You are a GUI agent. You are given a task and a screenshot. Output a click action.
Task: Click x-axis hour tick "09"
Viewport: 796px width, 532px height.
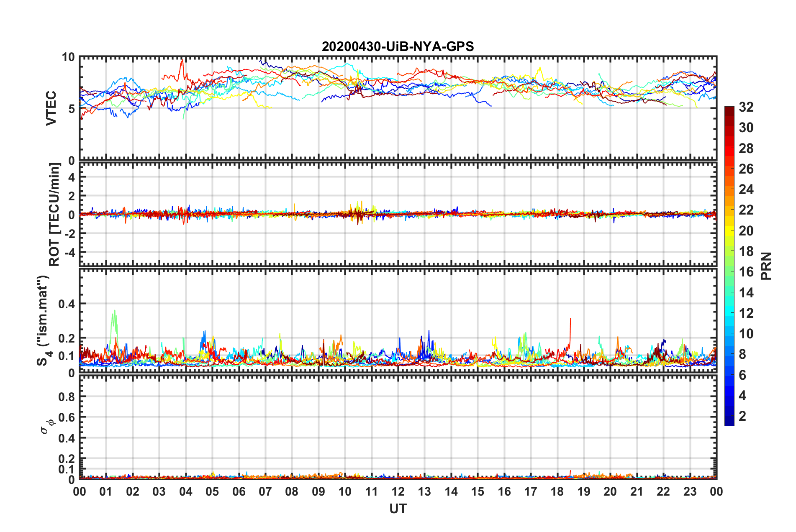tap(318, 491)
